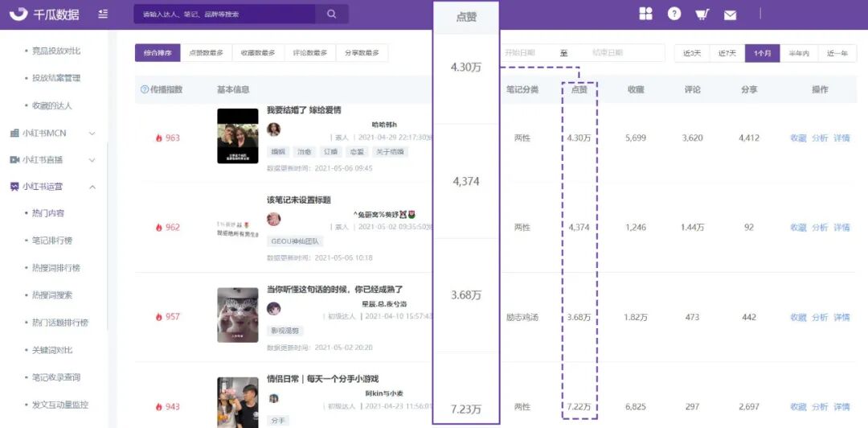Click the avatar of 哈哈韩h
The height and width of the screenshot is (428, 868).
(273, 130)
